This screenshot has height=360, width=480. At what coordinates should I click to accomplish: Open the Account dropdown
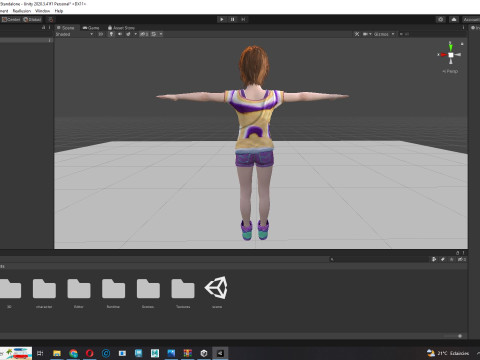coord(471,19)
